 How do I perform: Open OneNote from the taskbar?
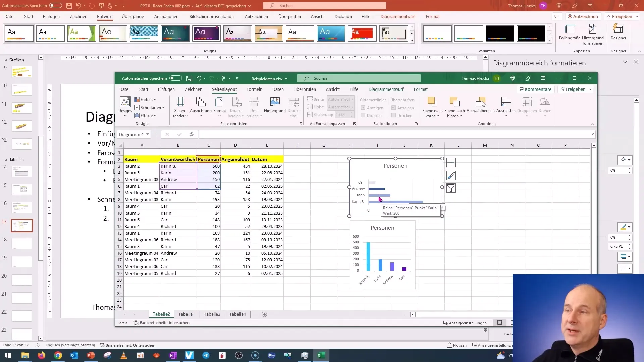click(x=173, y=355)
